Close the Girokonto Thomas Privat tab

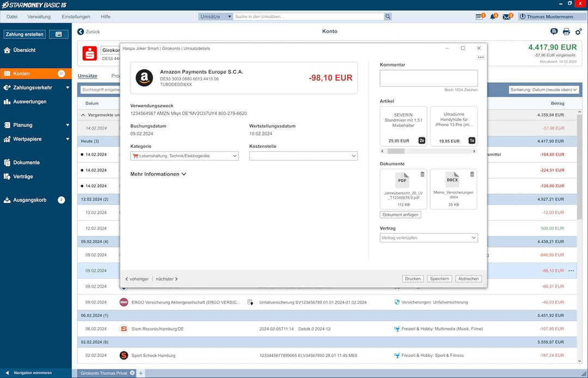tap(132, 373)
